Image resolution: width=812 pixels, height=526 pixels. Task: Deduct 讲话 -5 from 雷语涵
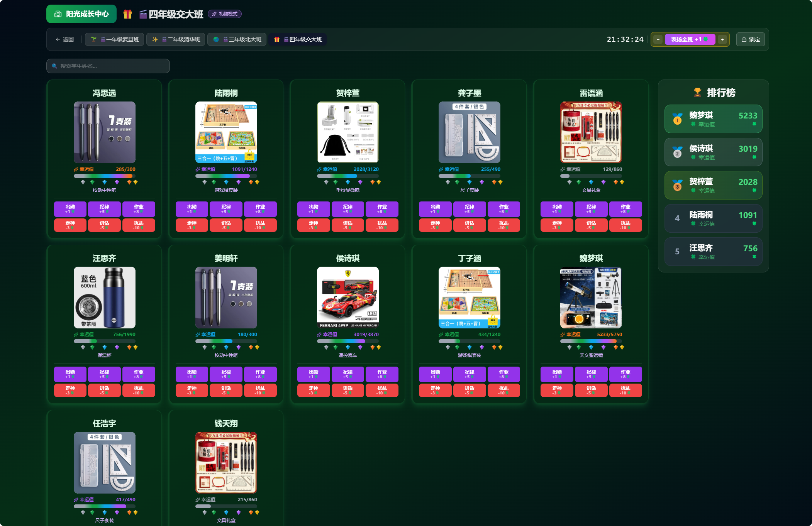click(x=591, y=225)
